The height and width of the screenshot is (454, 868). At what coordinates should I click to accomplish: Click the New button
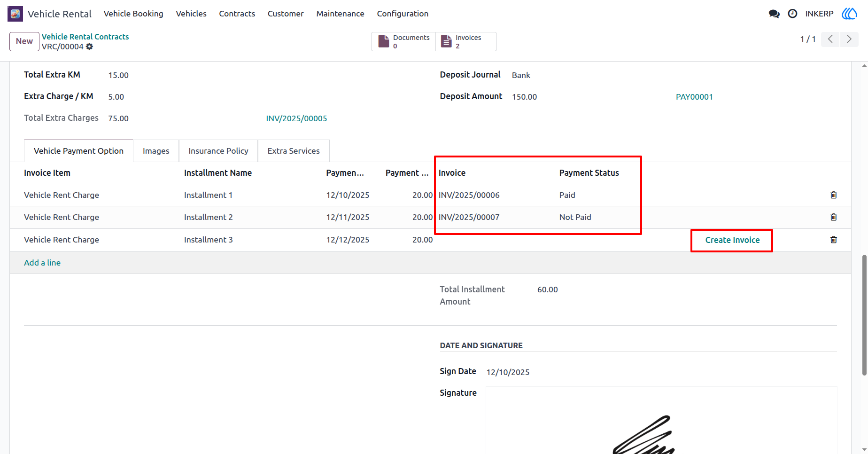tap(24, 41)
